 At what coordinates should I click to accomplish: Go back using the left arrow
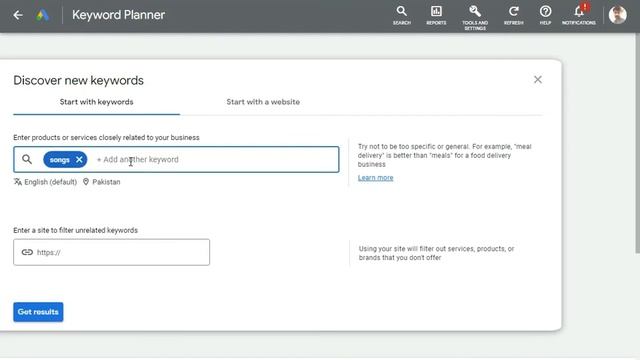[x=18, y=15]
